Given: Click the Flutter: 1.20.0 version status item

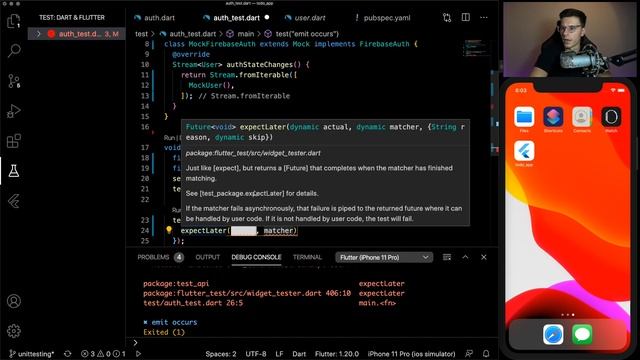Looking at the screenshot, I should coord(337,354).
